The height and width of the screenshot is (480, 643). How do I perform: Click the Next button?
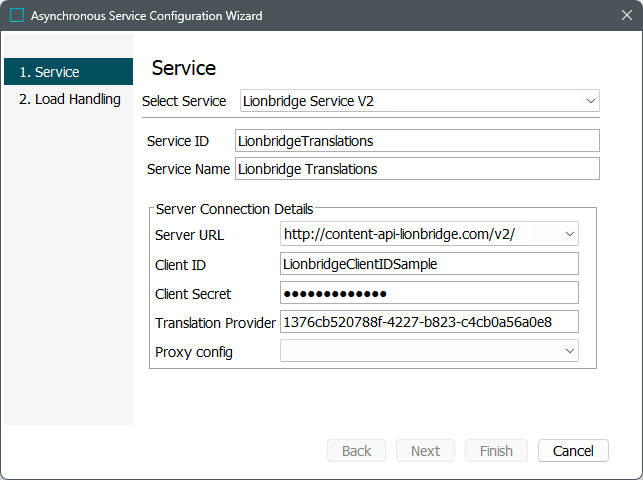coord(425,451)
